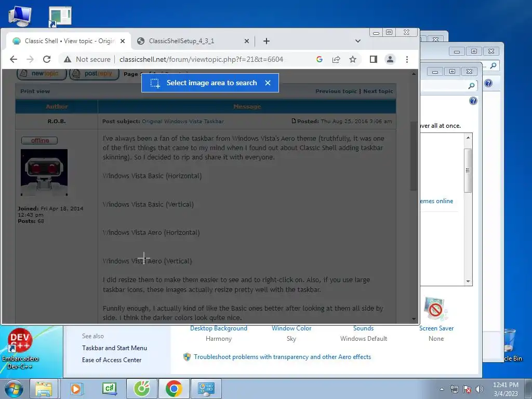Click the theme list scrollbar thumb

[x=468, y=170]
